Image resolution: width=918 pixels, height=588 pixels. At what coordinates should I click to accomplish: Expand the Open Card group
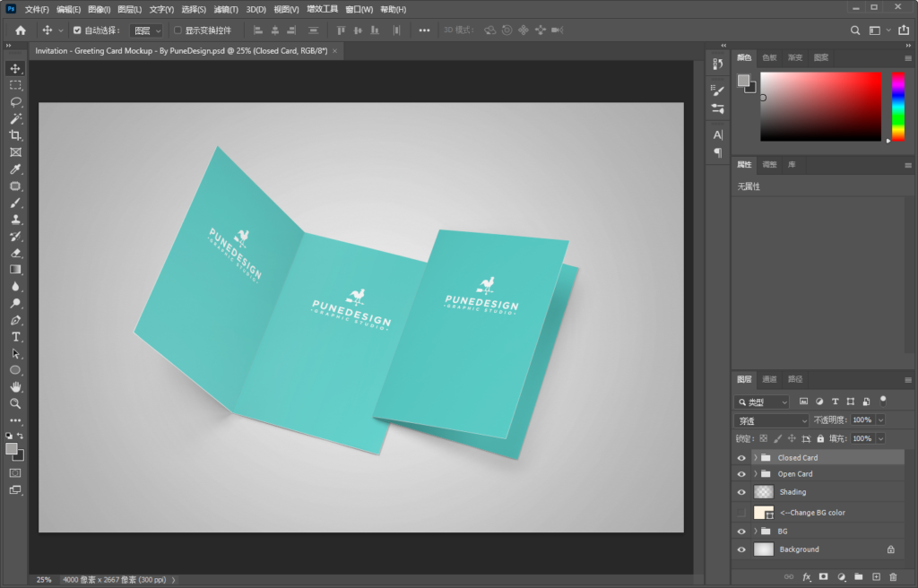[755, 474]
